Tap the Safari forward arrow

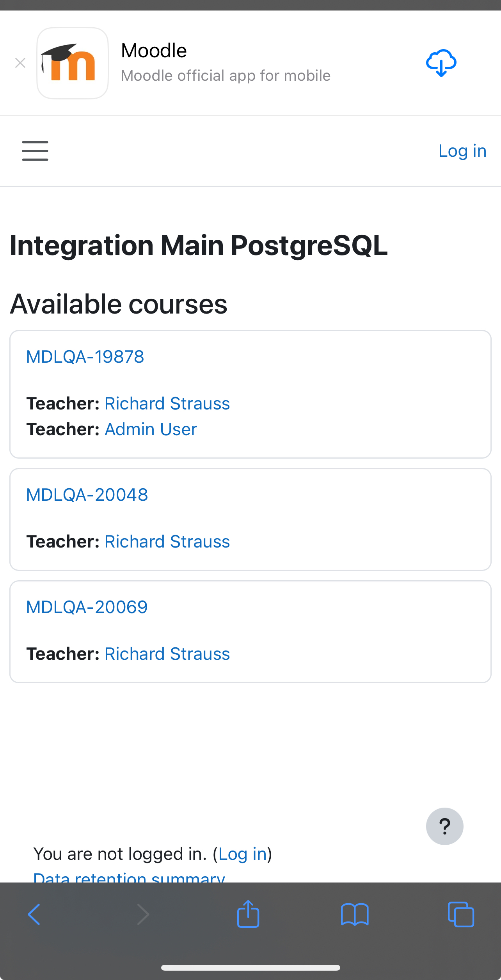click(x=143, y=914)
